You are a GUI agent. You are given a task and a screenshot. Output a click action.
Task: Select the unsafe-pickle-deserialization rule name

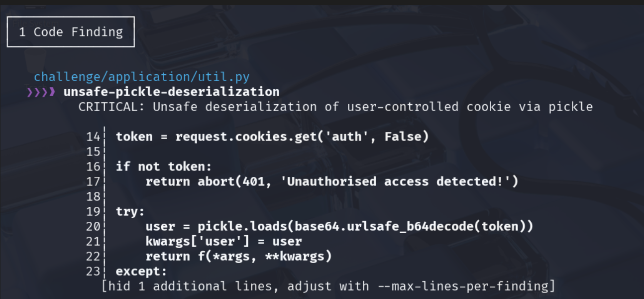point(171,92)
